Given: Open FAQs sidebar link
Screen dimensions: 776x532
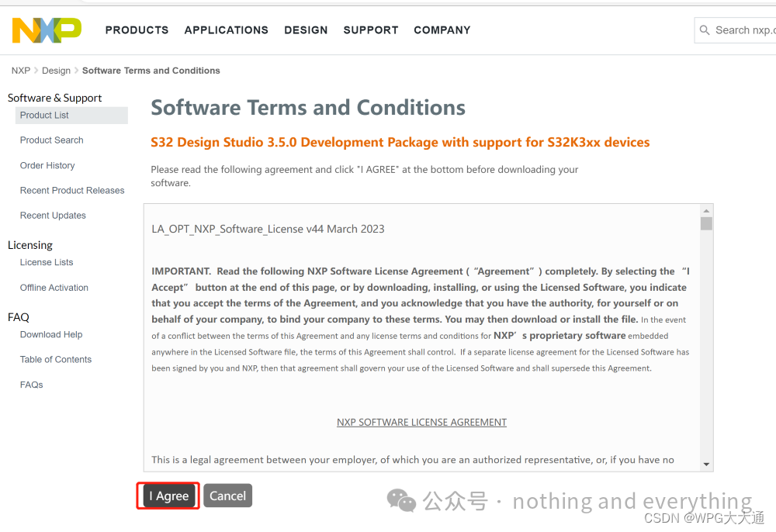Looking at the screenshot, I should click(31, 385).
